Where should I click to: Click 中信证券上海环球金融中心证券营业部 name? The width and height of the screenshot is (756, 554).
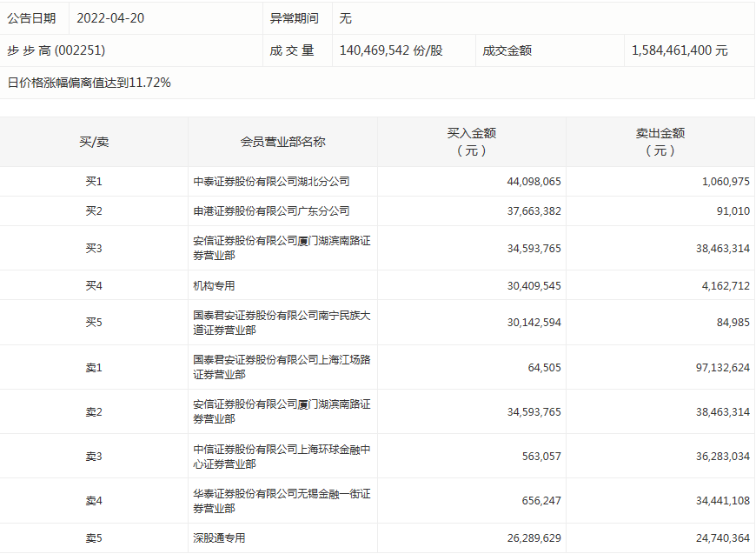click(282, 456)
